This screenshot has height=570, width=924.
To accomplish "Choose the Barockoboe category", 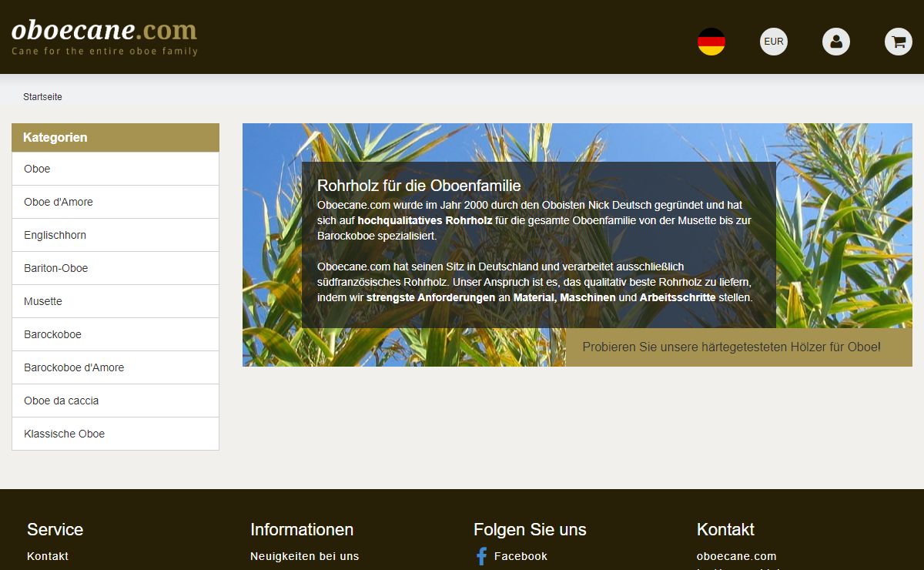I will click(x=115, y=334).
